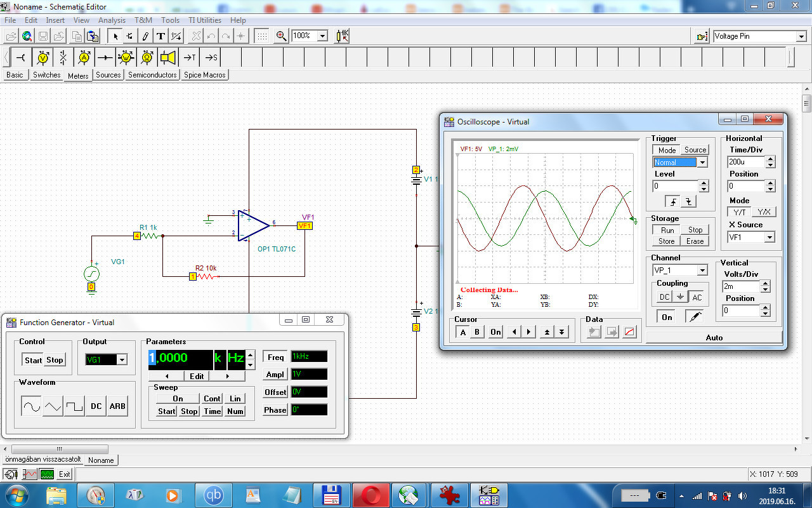Click the 1K component value tool icon

[x=342, y=36]
